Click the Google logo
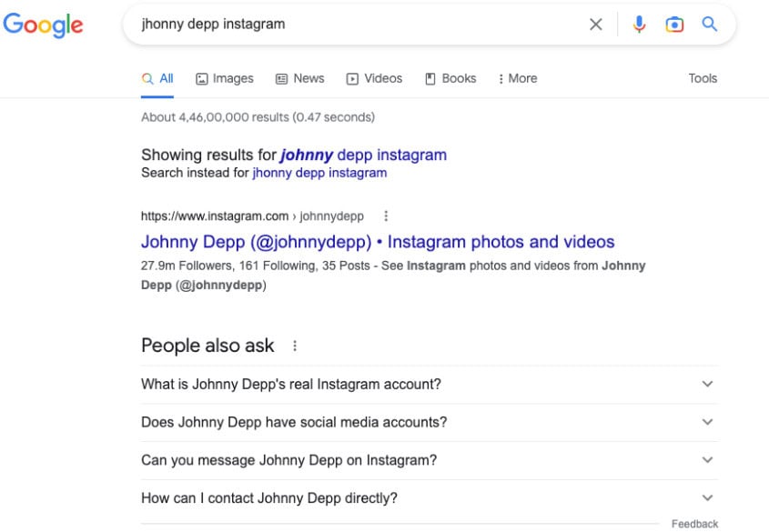 43,25
